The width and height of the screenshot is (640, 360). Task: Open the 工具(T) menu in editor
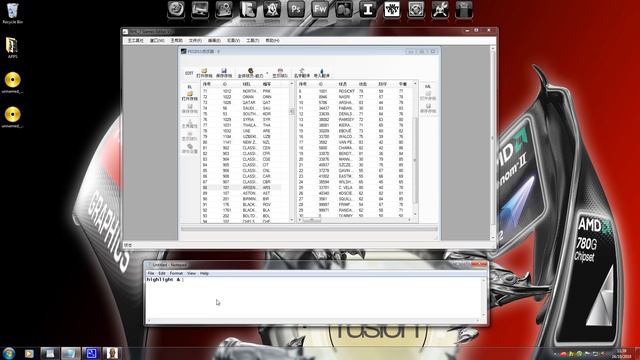click(x=253, y=41)
